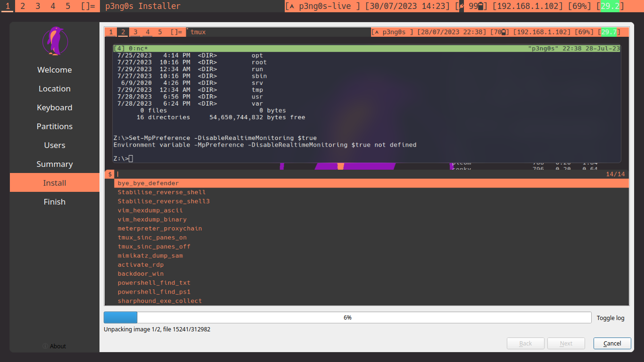Screen dimensions: 644x362
Task: Click the disabled Next button
Action: coord(566,343)
